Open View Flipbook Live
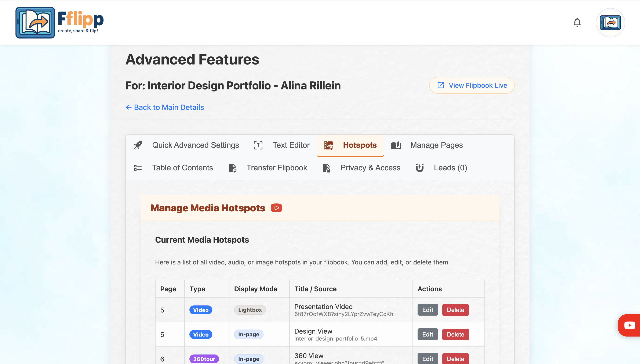The width and height of the screenshot is (640, 364). (472, 85)
